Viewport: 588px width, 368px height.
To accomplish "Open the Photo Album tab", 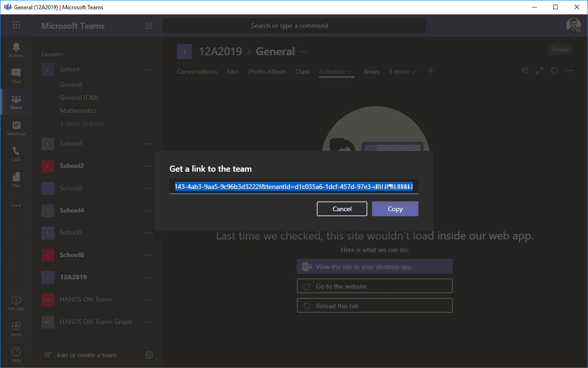I will click(267, 71).
